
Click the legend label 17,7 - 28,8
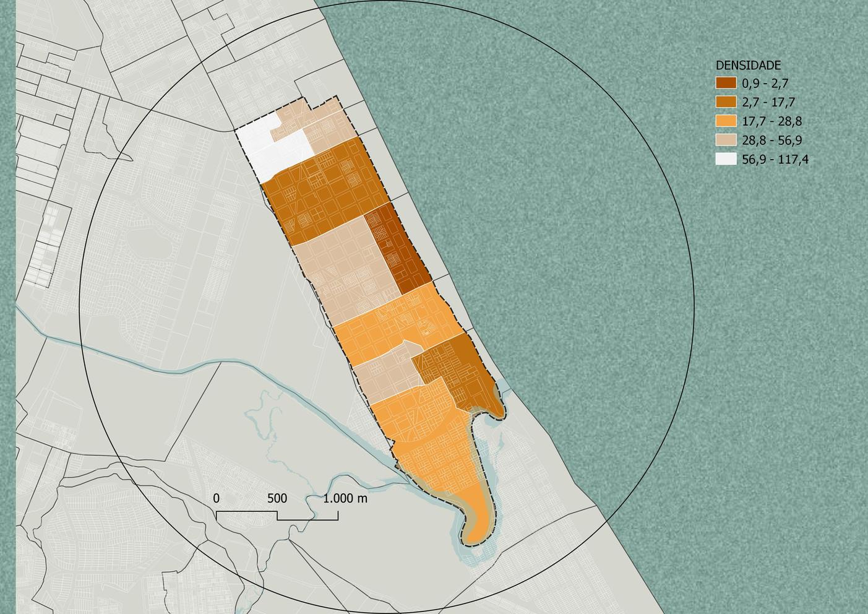click(771, 122)
